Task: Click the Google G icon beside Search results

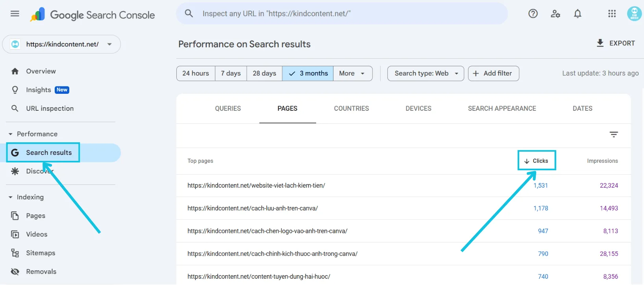Action: pyautogui.click(x=15, y=153)
